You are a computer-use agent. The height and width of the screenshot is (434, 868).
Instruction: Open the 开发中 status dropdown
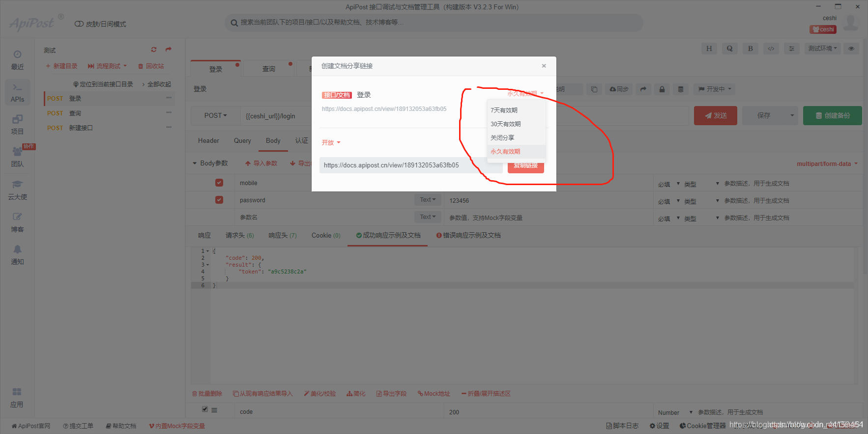point(715,89)
